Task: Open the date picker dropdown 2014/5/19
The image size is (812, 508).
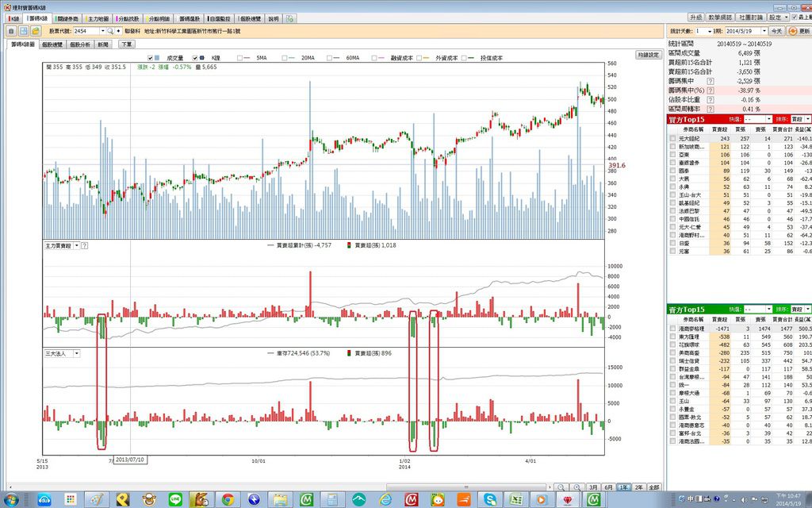Action: coord(764,31)
